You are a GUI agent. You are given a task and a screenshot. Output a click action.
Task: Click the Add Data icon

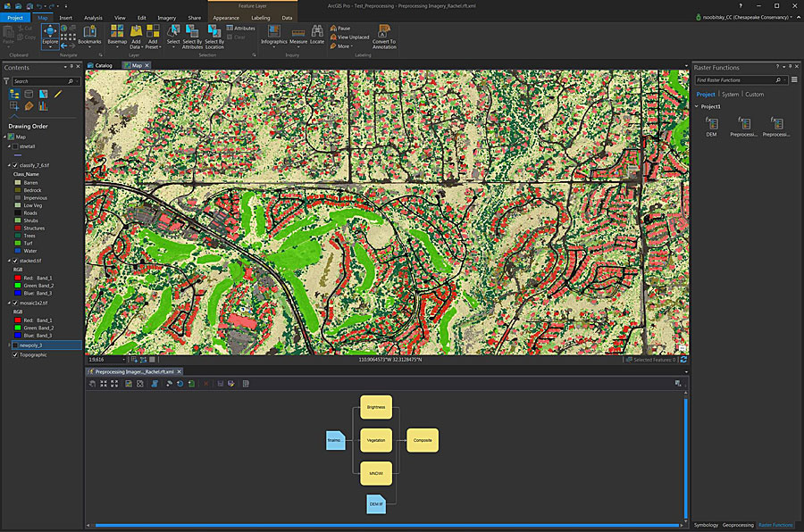pyautogui.click(x=136, y=32)
